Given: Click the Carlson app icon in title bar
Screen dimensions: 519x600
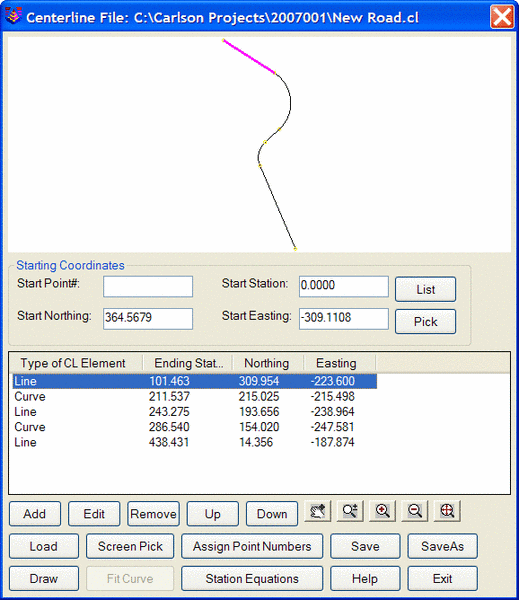Looking at the screenshot, I should pos(13,15).
